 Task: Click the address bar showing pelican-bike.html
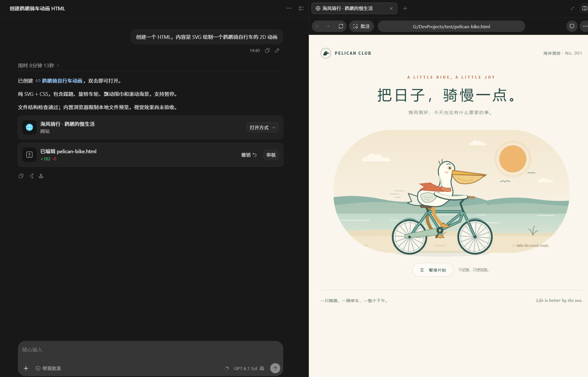tap(451, 26)
